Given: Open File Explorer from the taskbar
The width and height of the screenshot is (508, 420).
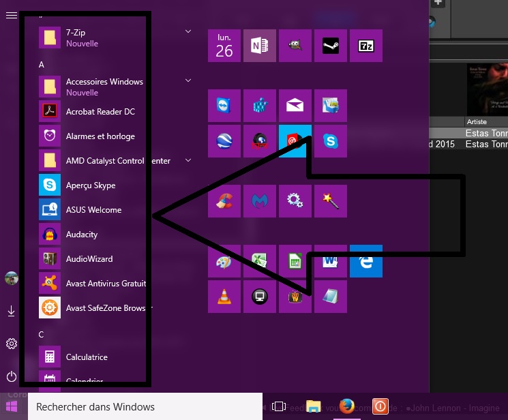Looking at the screenshot, I should point(313,406).
